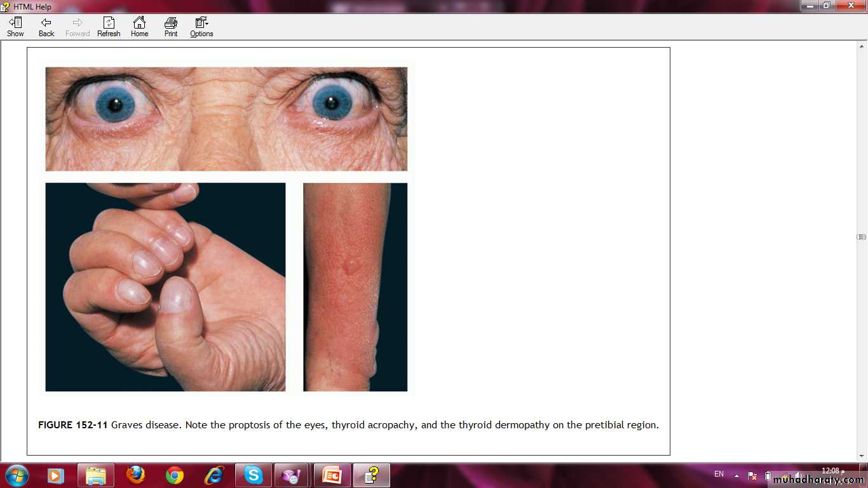Go to the Home help page
This screenshot has height=488, width=868.
(139, 27)
